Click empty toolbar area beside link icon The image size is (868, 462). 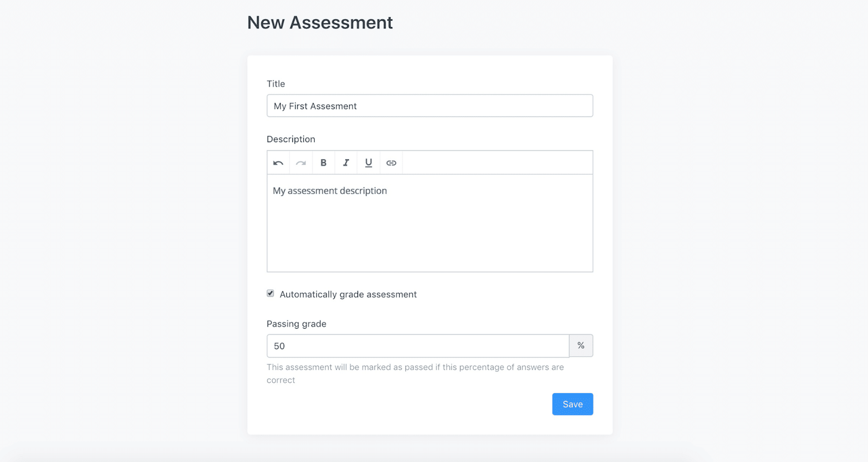pos(497,163)
